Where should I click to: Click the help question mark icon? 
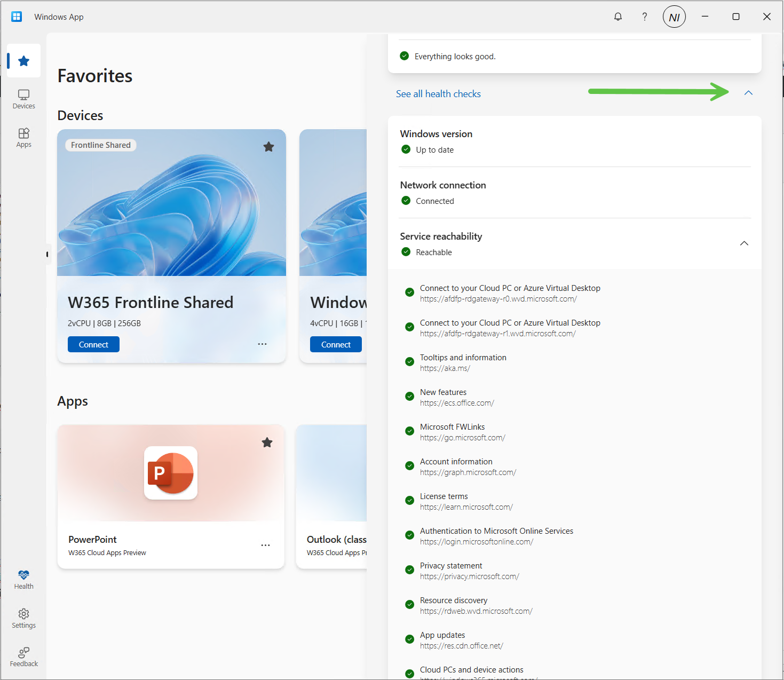[x=645, y=17]
